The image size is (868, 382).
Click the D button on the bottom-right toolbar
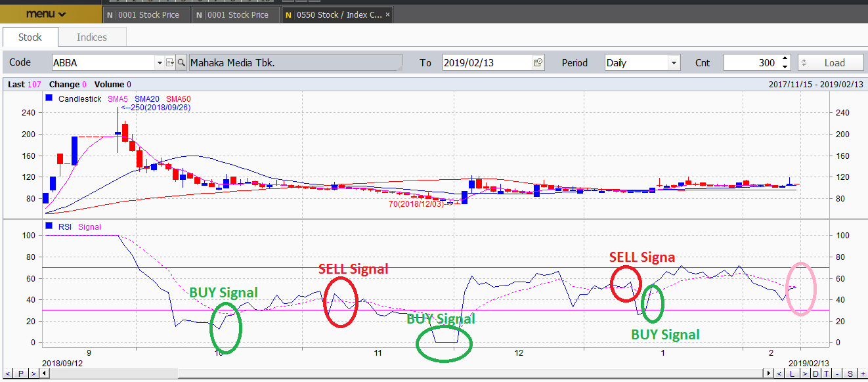(816, 374)
